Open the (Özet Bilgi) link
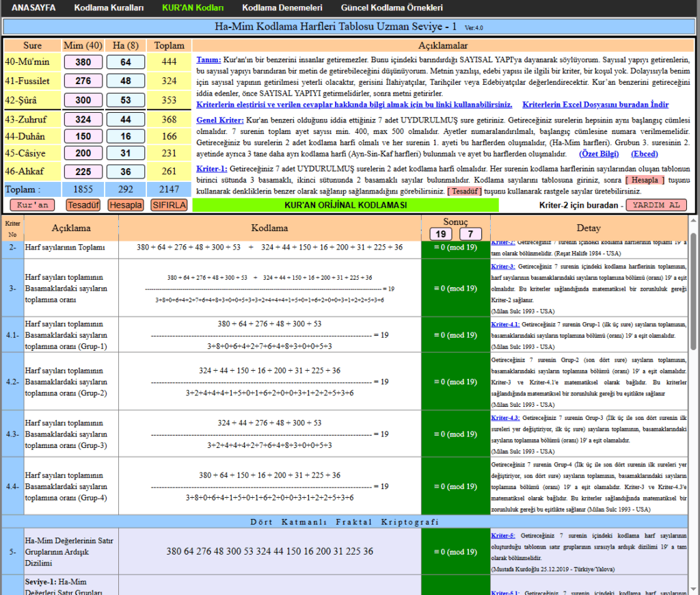 tap(599, 154)
